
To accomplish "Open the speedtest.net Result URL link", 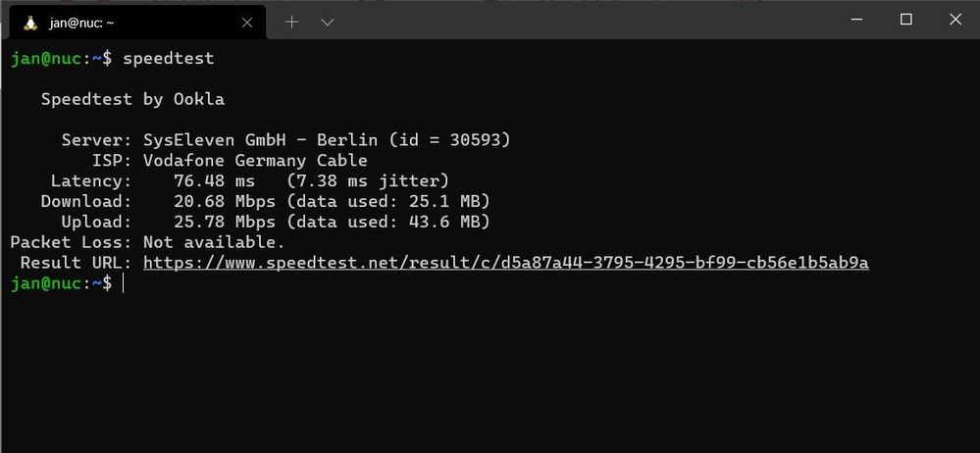I will click(505, 263).
